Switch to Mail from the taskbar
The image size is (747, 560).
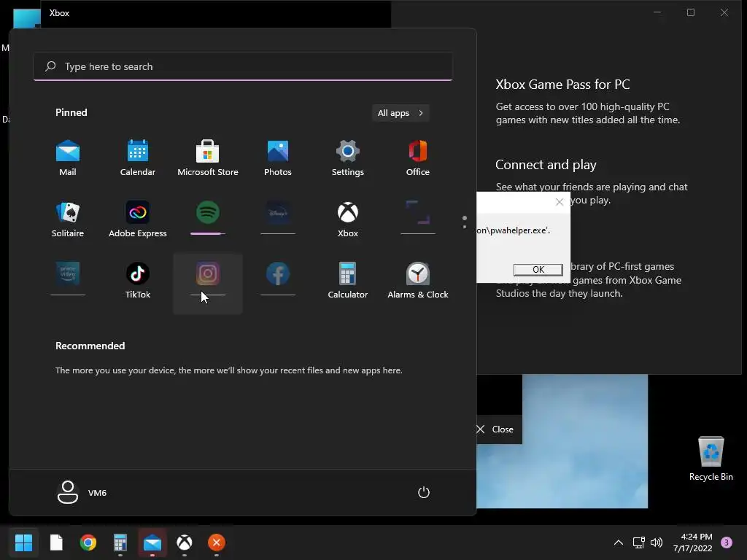[x=152, y=542]
